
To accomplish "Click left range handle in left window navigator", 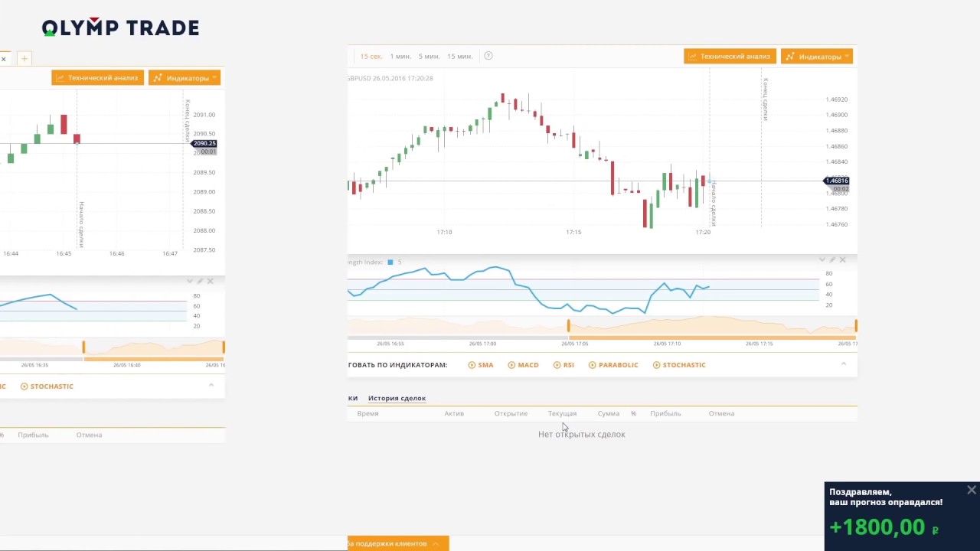I will coord(83,347).
